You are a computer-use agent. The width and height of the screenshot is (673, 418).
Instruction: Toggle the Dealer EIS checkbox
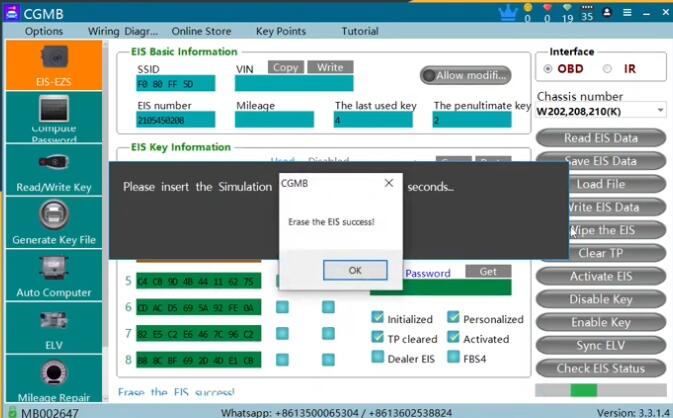[x=378, y=358]
